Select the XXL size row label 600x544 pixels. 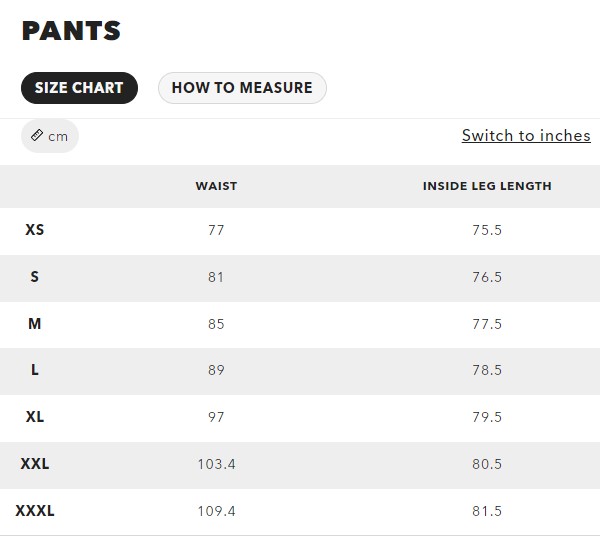35,464
